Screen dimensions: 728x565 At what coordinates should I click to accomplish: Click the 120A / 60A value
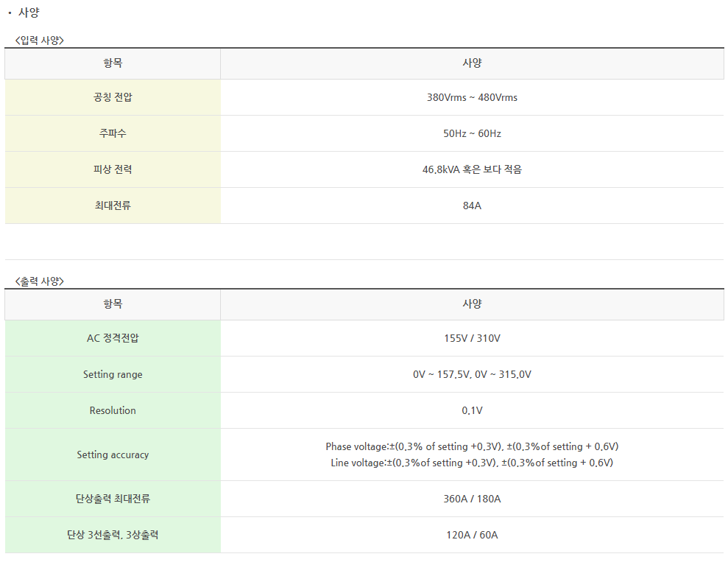click(472, 536)
